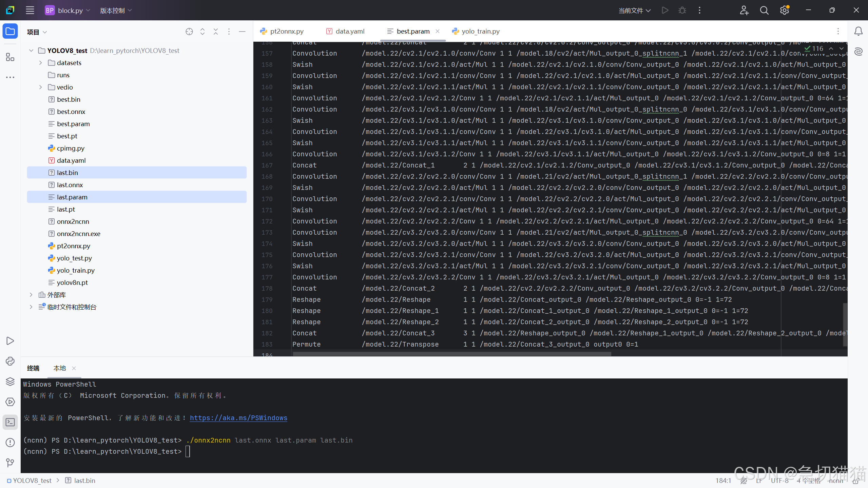
Task: Select opened file locator target icon
Action: coord(189,32)
